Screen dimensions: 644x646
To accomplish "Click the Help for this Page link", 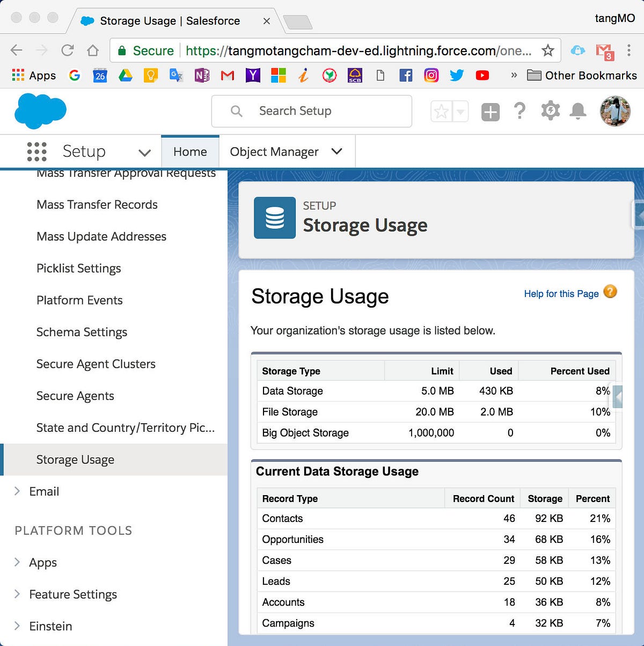I will click(x=561, y=293).
